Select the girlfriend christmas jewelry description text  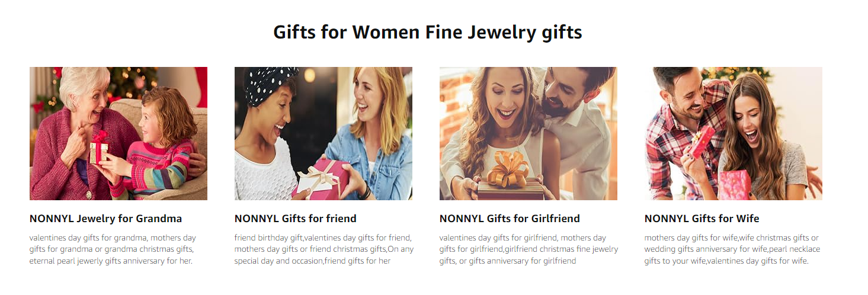tap(528, 249)
